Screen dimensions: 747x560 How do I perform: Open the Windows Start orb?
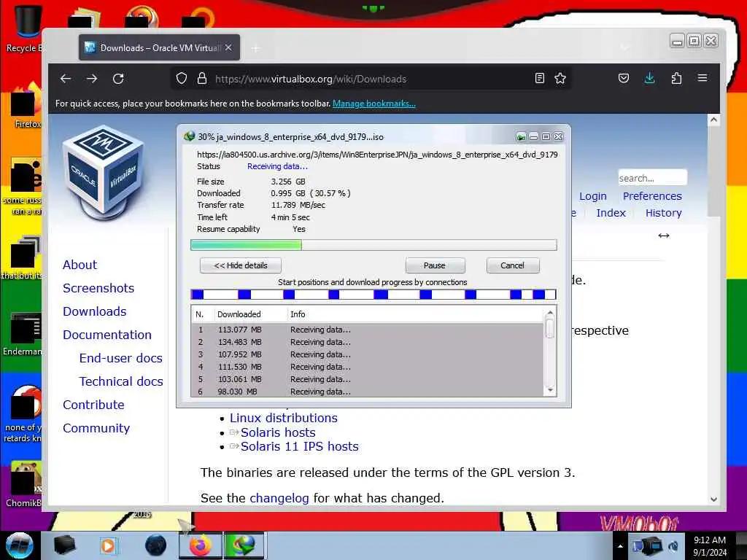tap(20, 545)
